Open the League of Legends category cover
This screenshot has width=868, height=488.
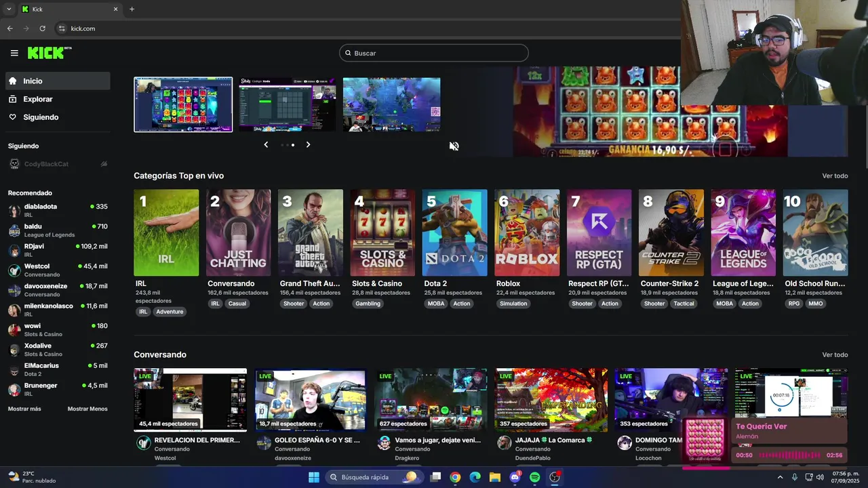tap(743, 232)
